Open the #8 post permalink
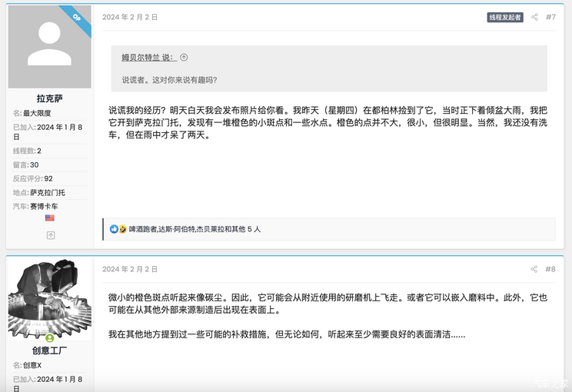Viewport: 572px width, 392px height. pos(550,269)
